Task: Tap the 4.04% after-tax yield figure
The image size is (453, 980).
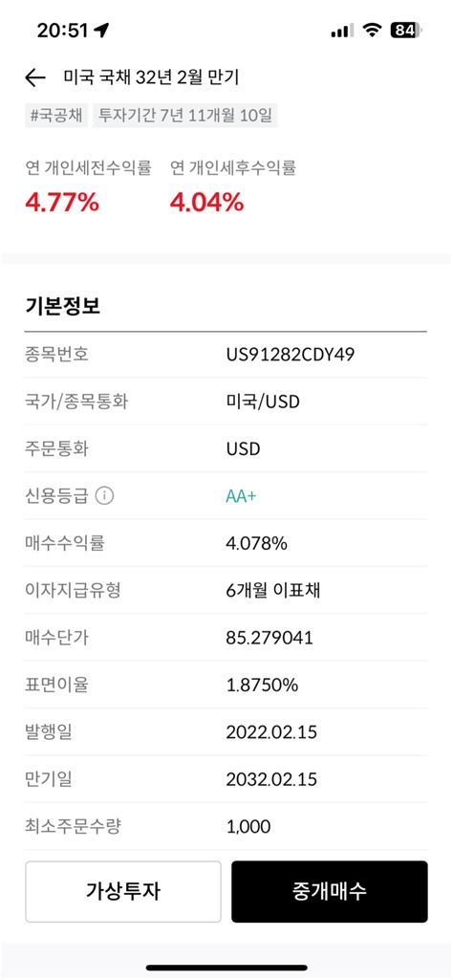Action: [x=206, y=202]
